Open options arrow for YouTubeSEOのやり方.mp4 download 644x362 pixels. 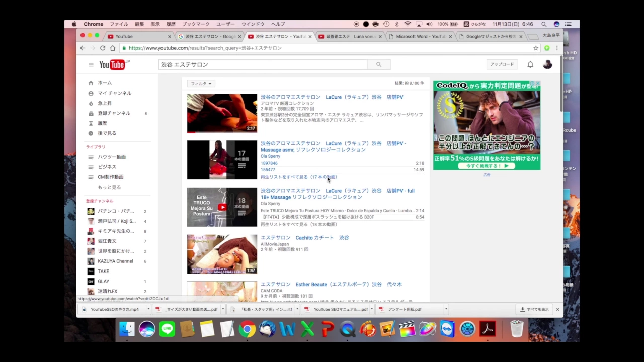[x=149, y=309]
